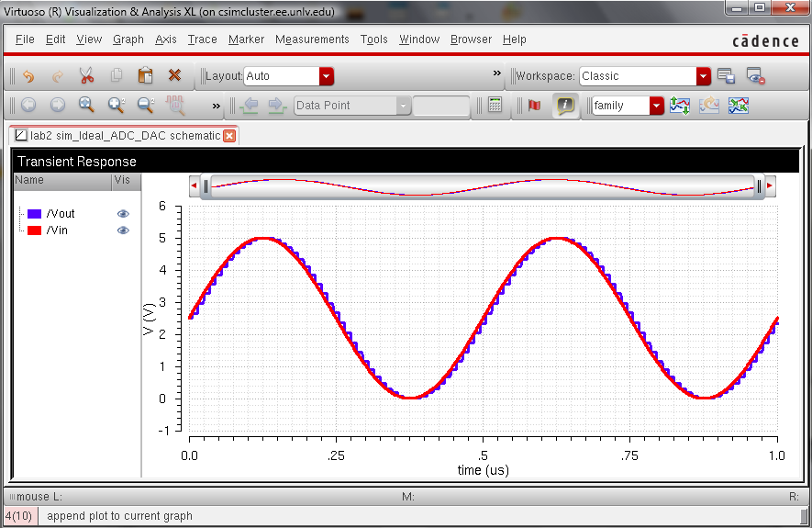Toggle the info tooltip button
The height and width of the screenshot is (528, 812).
565,106
